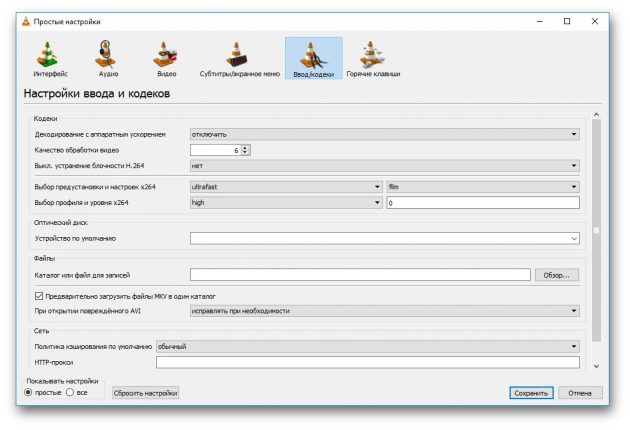Open the default caching policy dropdown
This screenshot has width=630, height=430.
pyautogui.click(x=368, y=346)
